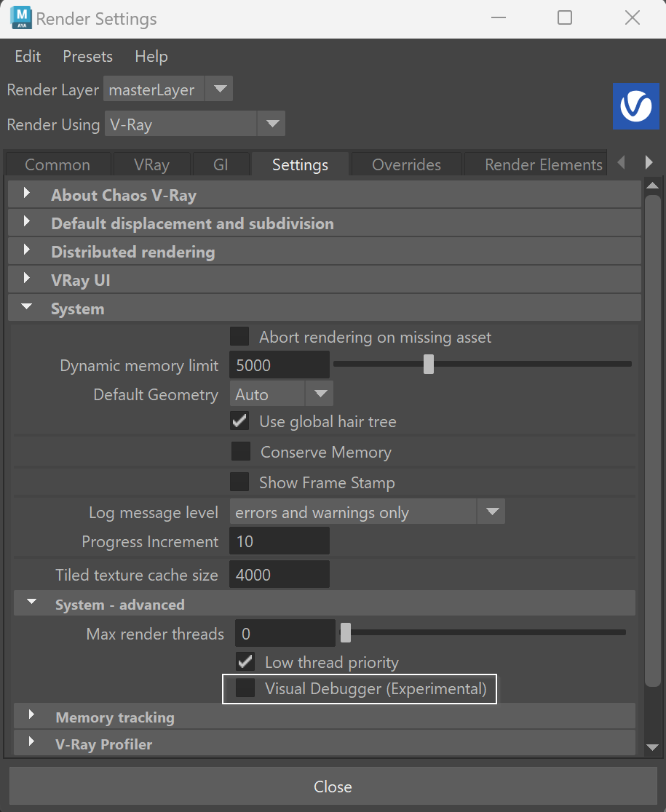Expand Memory tracking section

(x=324, y=717)
